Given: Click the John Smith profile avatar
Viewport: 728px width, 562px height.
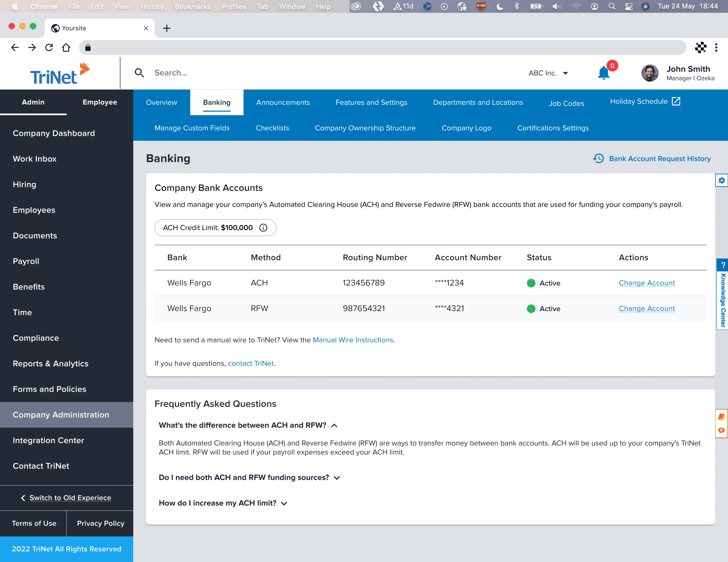Looking at the screenshot, I should click(650, 73).
